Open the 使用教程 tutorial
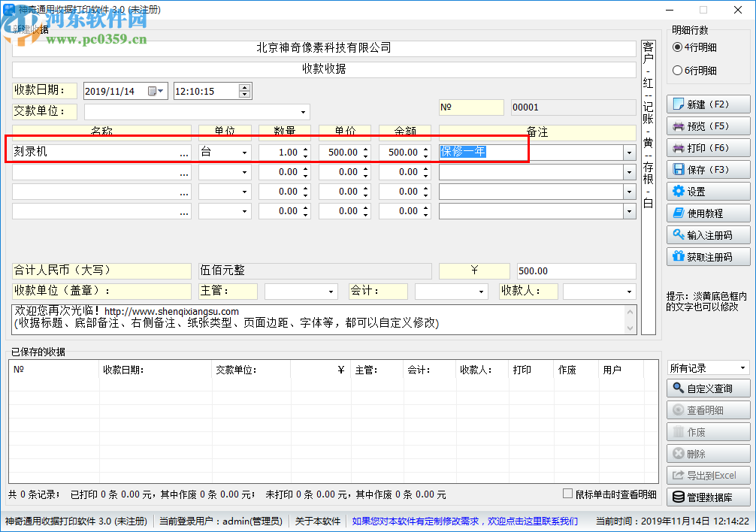 [x=707, y=212]
